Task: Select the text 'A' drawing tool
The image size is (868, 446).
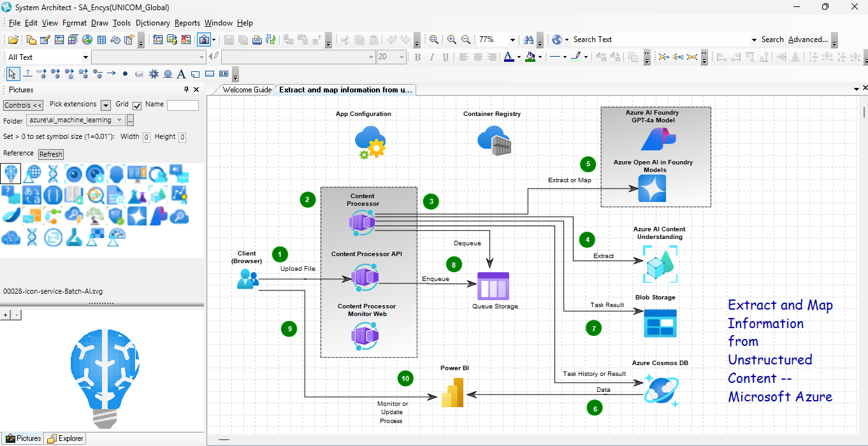Action: [x=181, y=74]
